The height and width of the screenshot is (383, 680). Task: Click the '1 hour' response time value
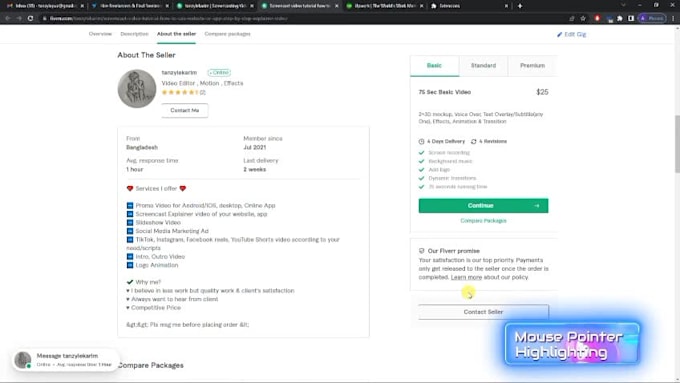(x=134, y=170)
